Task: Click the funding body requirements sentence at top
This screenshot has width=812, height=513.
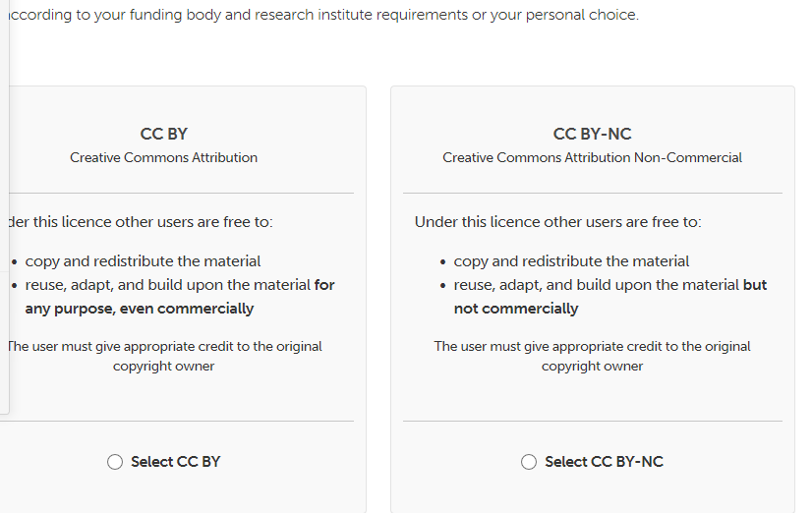Action: click(322, 16)
